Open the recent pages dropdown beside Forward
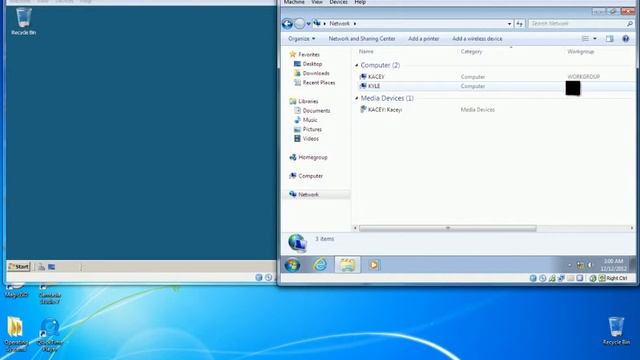The image size is (640, 360). point(309,24)
